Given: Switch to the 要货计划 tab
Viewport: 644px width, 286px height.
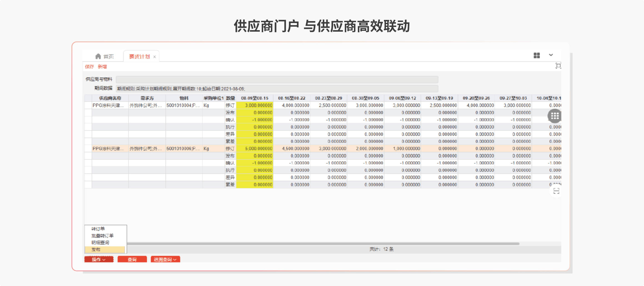Looking at the screenshot, I should (x=139, y=57).
